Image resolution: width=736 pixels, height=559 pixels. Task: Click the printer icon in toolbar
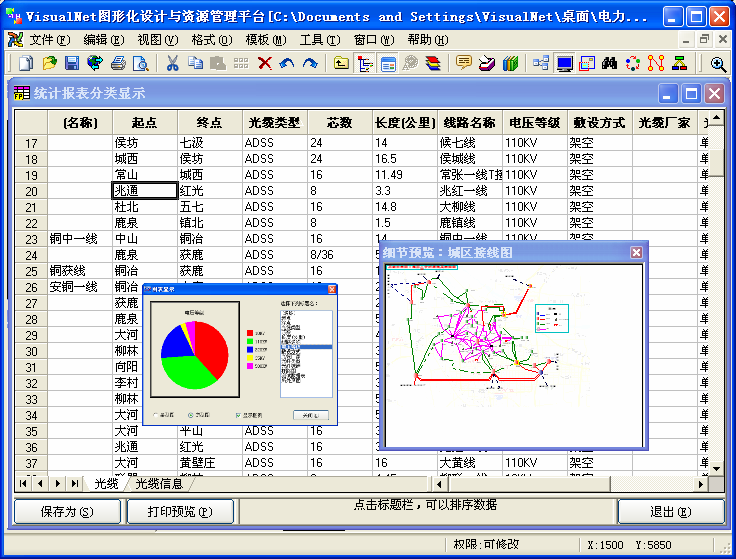pyautogui.click(x=118, y=63)
